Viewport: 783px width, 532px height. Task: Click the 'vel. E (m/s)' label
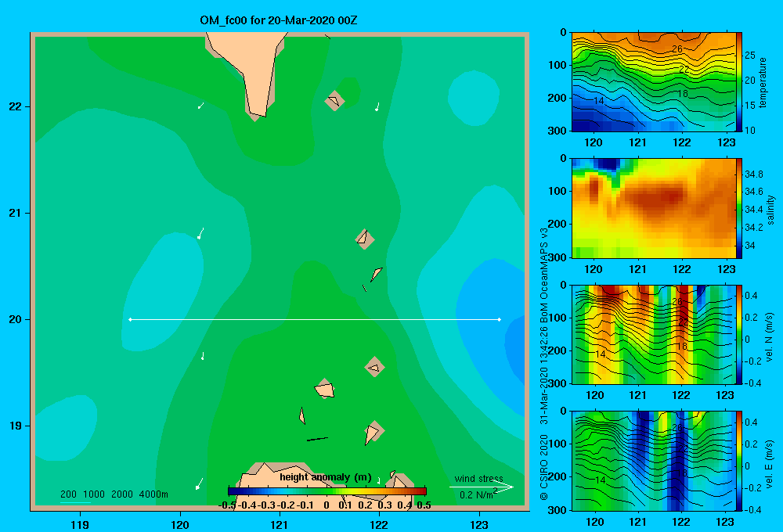coord(769,464)
